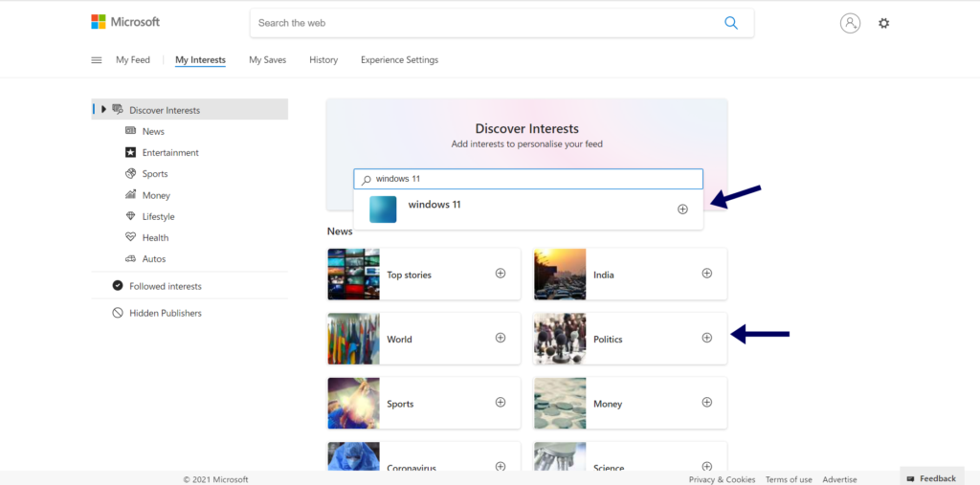The width and height of the screenshot is (980, 485).
Task: Select Entertainment label in sidebar
Action: pos(170,152)
